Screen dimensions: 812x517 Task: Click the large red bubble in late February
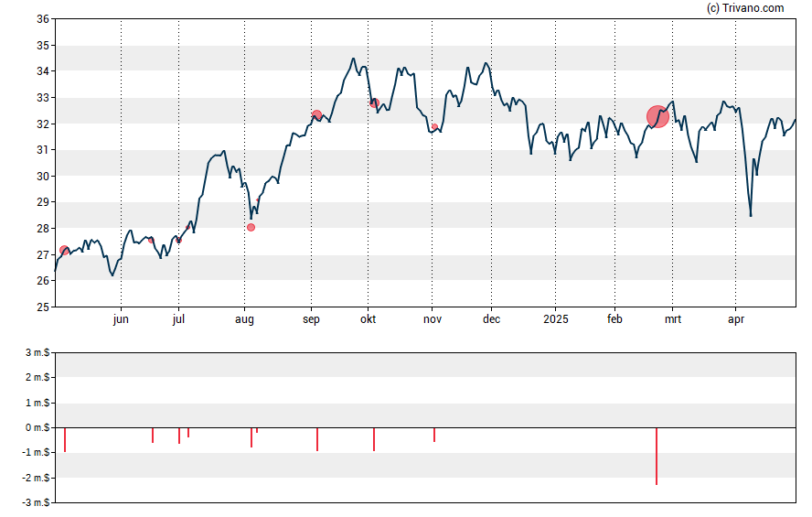657,116
